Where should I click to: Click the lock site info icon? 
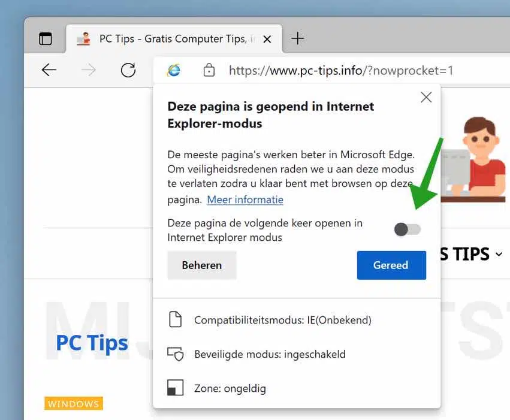pyautogui.click(x=209, y=70)
